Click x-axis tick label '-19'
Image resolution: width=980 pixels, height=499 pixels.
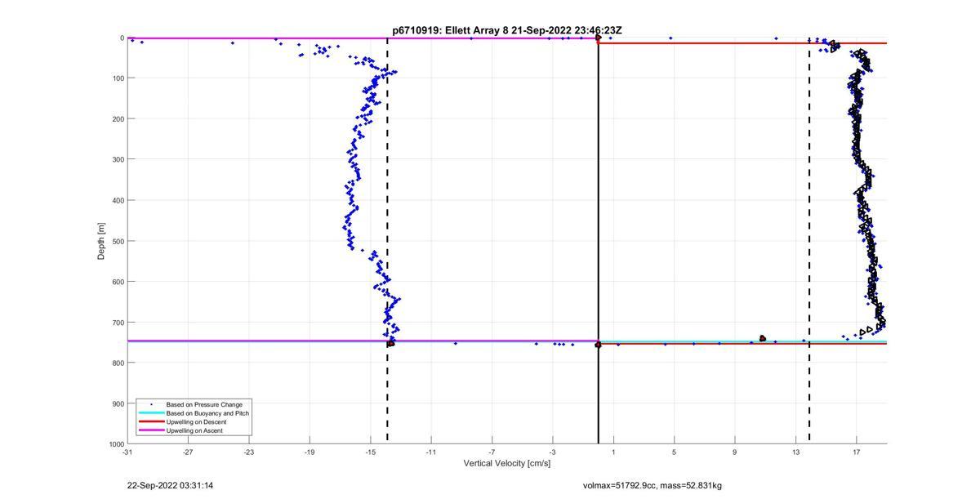tap(310, 452)
